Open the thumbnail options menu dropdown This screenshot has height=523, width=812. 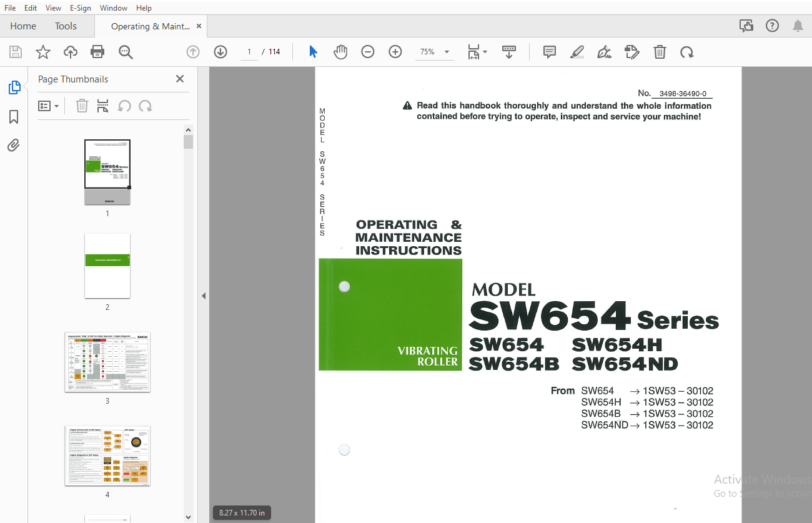tap(49, 106)
